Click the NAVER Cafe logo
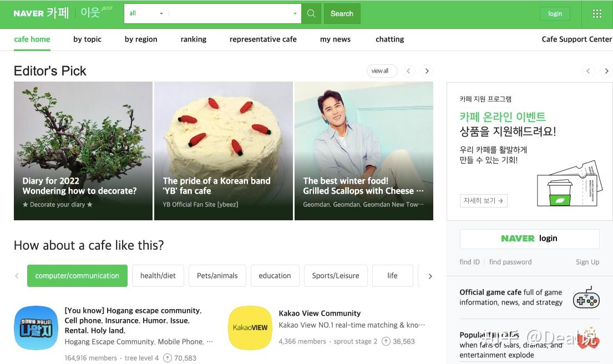Image resolution: width=613 pixels, height=364 pixels. coord(41,13)
